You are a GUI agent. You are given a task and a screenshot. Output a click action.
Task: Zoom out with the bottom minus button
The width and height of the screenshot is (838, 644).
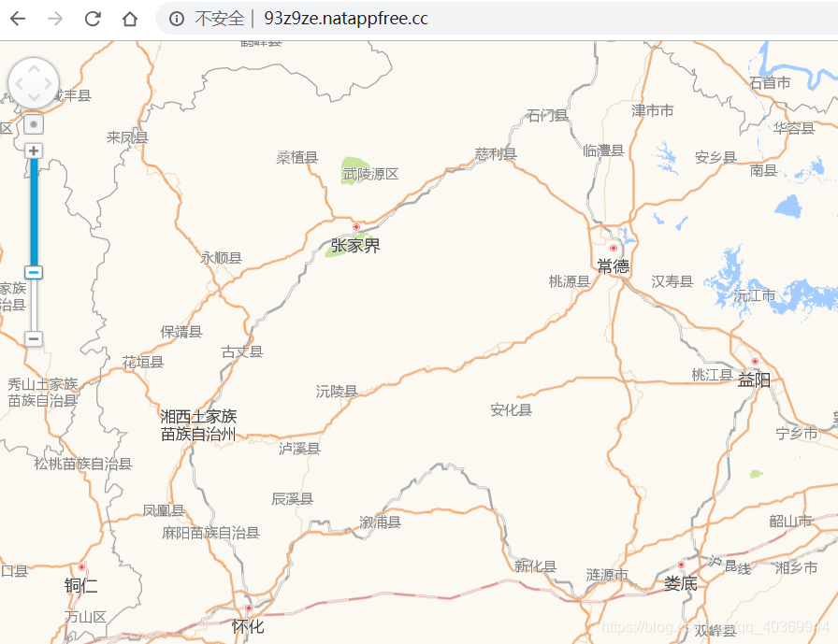pos(34,338)
